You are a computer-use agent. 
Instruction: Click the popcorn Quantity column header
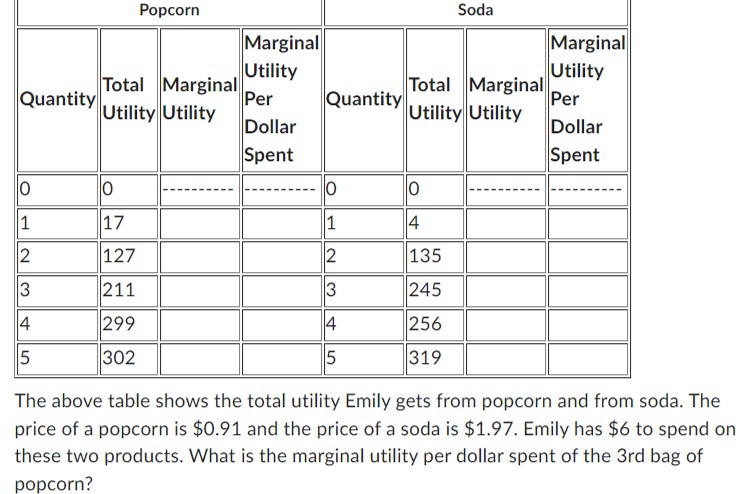pos(57,100)
